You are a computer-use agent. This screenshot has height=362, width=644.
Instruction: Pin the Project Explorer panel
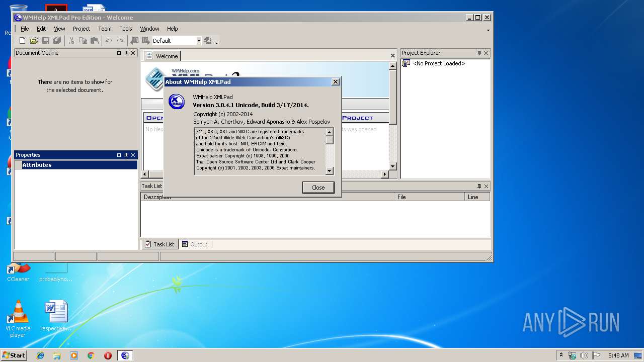point(479,53)
